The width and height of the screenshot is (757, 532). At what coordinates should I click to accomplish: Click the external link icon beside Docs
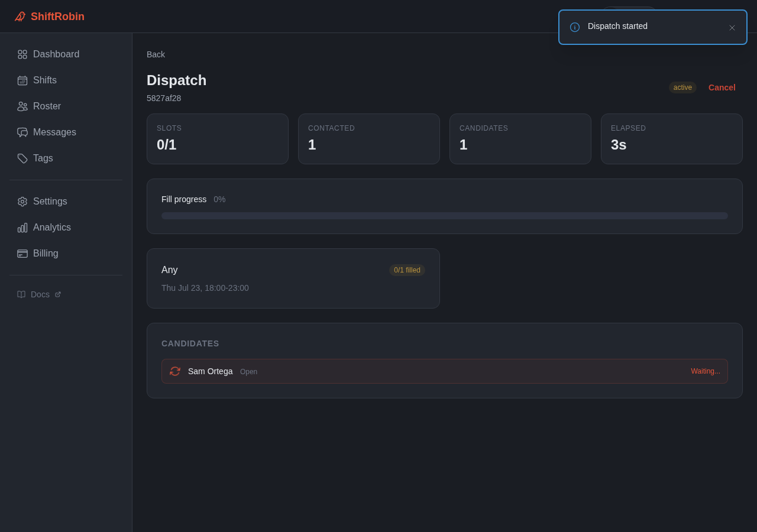coord(58,294)
